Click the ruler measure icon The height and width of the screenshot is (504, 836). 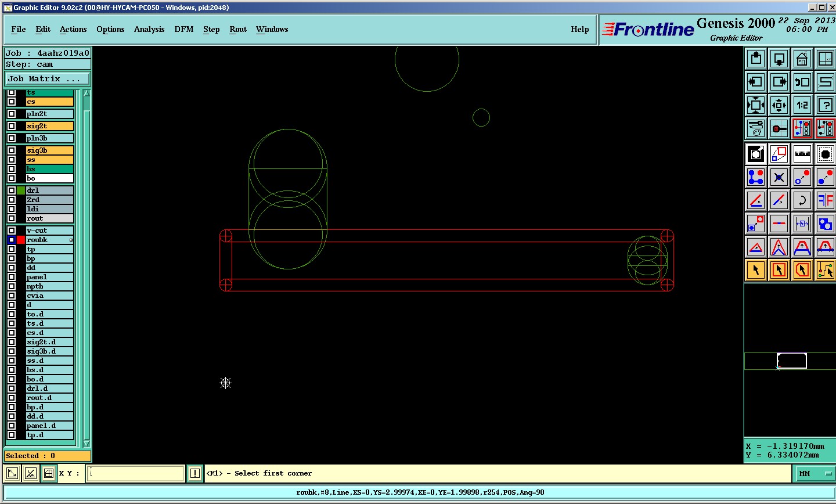coord(802,154)
